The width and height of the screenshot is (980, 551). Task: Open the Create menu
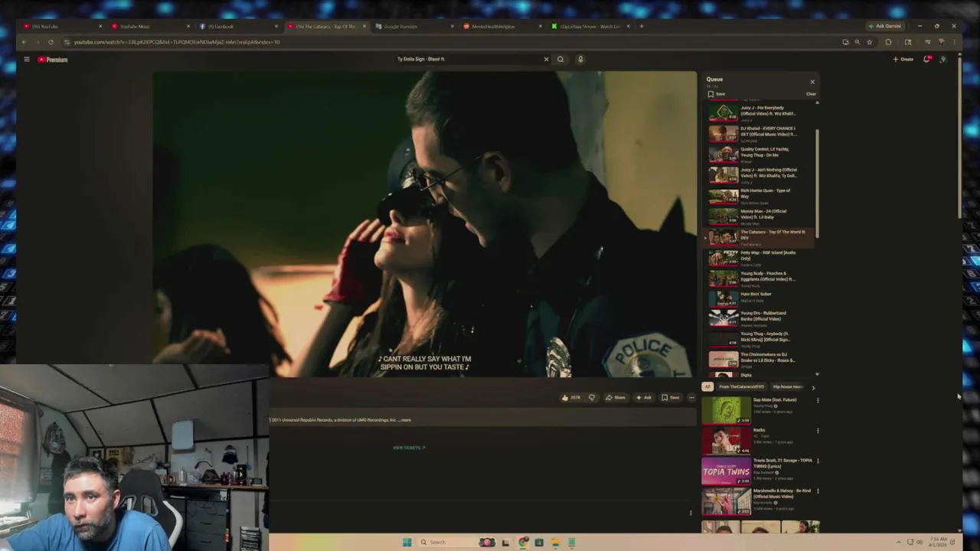[903, 59]
